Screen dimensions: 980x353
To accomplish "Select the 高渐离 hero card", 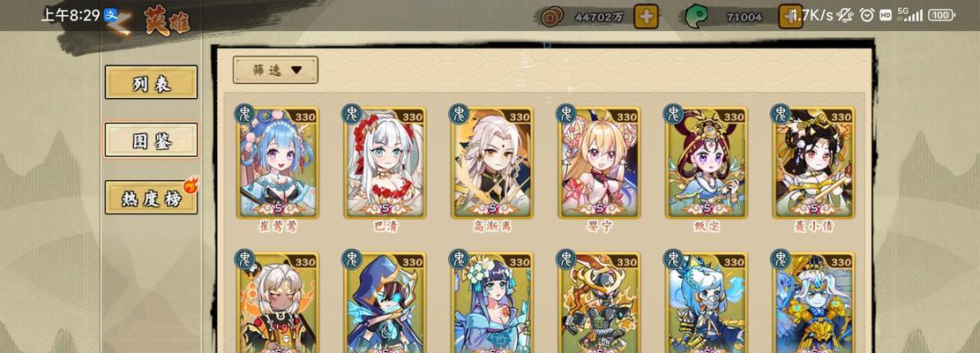I will [x=492, y=163].
